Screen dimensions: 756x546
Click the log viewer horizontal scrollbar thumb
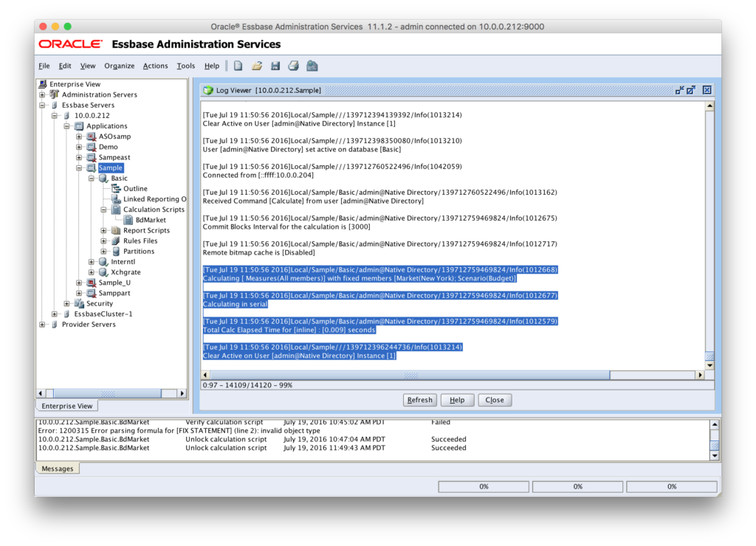click(x=410, y=375)
